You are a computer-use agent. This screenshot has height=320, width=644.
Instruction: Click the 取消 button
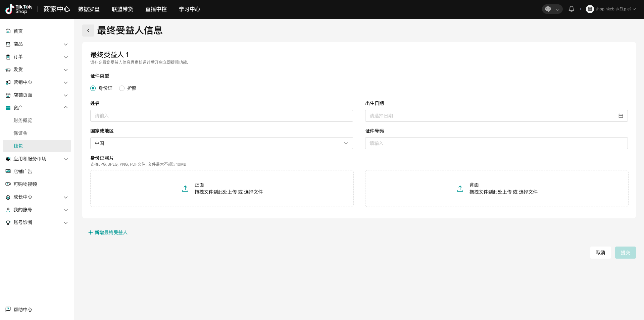click(601, 253)
